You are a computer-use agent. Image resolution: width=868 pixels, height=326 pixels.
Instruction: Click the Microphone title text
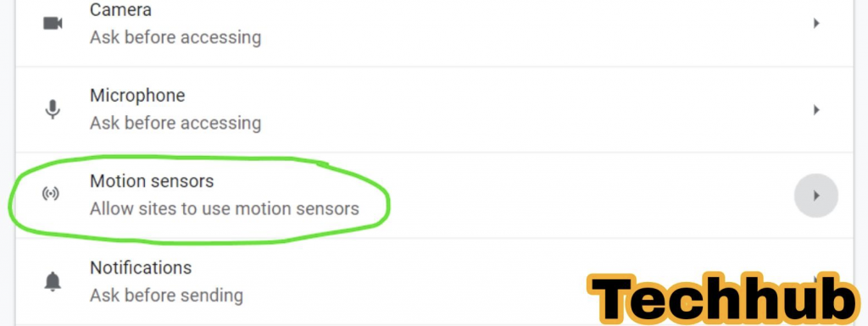137,96
